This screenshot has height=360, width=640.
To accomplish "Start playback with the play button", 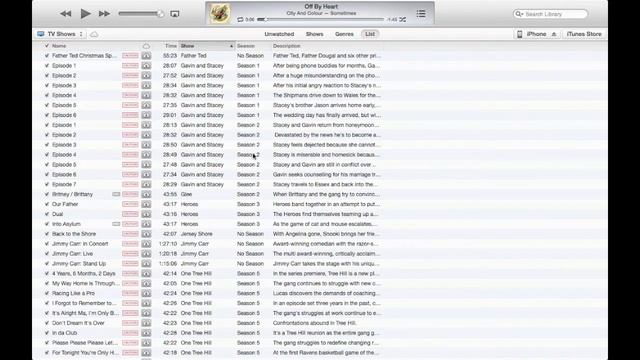I will pyautogui.click(x=85, y=14).
